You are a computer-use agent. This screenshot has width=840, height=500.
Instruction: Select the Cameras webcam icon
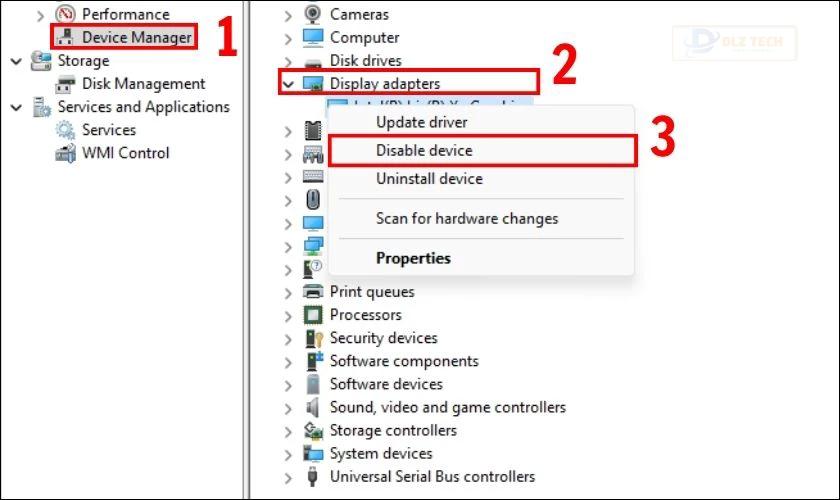313,14
